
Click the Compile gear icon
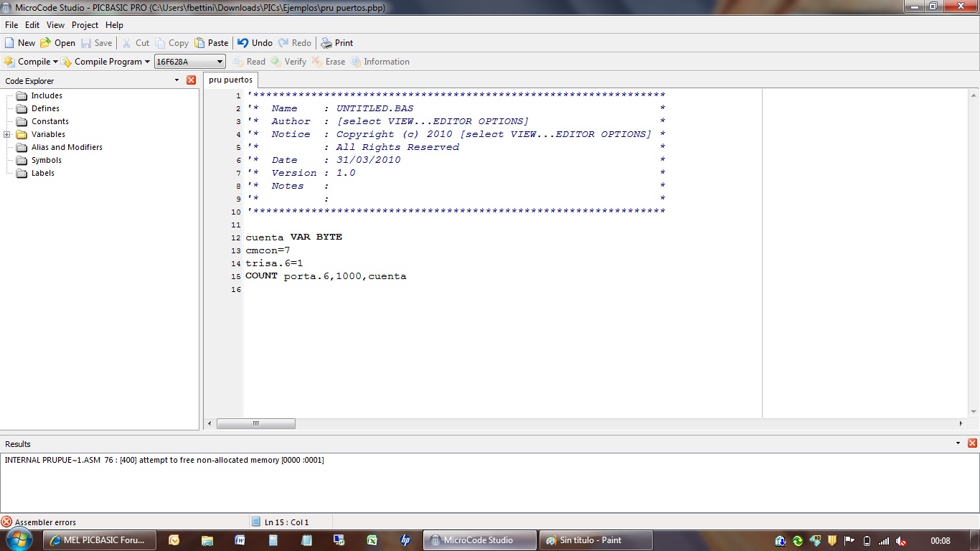point(9,62)
